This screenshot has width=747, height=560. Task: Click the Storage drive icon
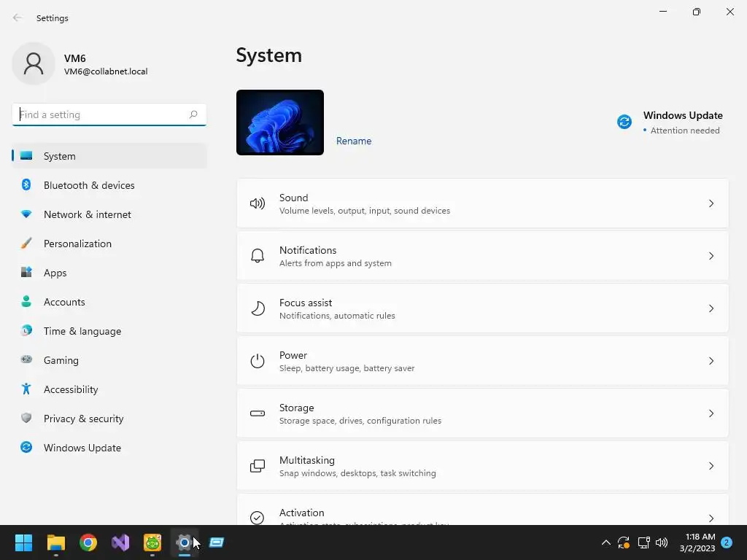pyautogui.click(x=258, y=413)
